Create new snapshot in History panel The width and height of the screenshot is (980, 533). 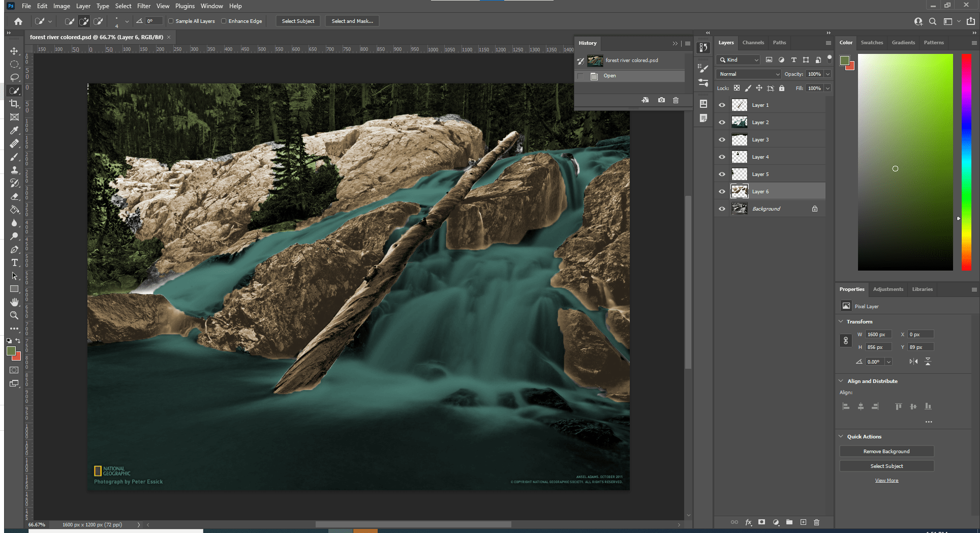click(661, 100)
